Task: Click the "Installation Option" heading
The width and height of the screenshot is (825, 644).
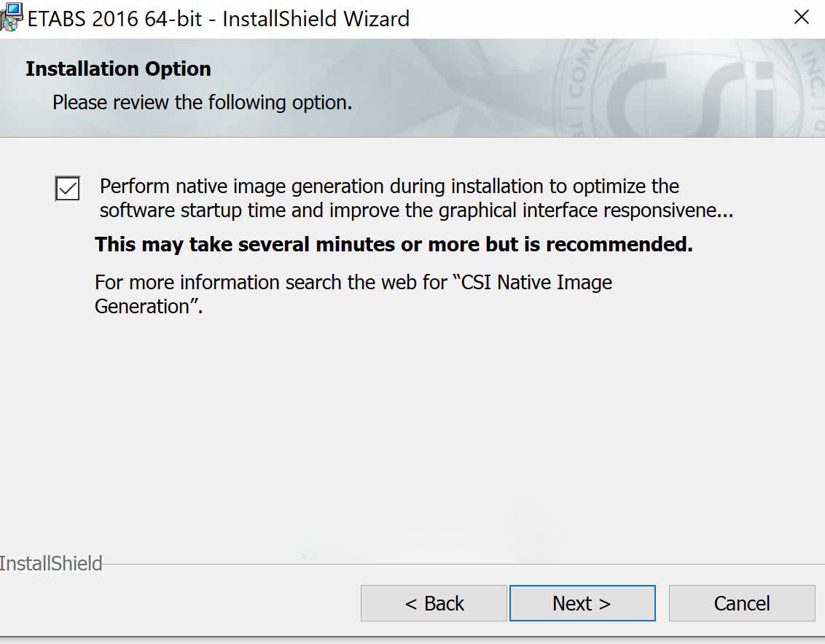Action: [x=118, y=69]
